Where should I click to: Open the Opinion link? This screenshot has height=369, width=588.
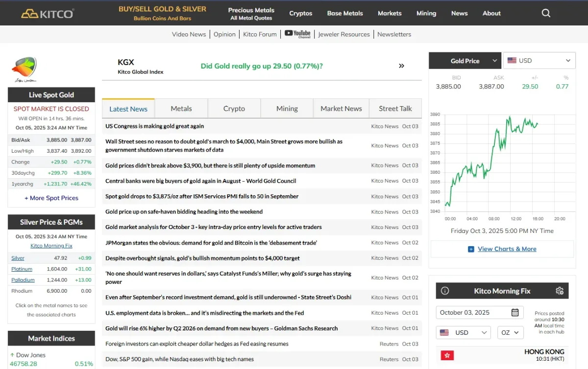(224, 34)
